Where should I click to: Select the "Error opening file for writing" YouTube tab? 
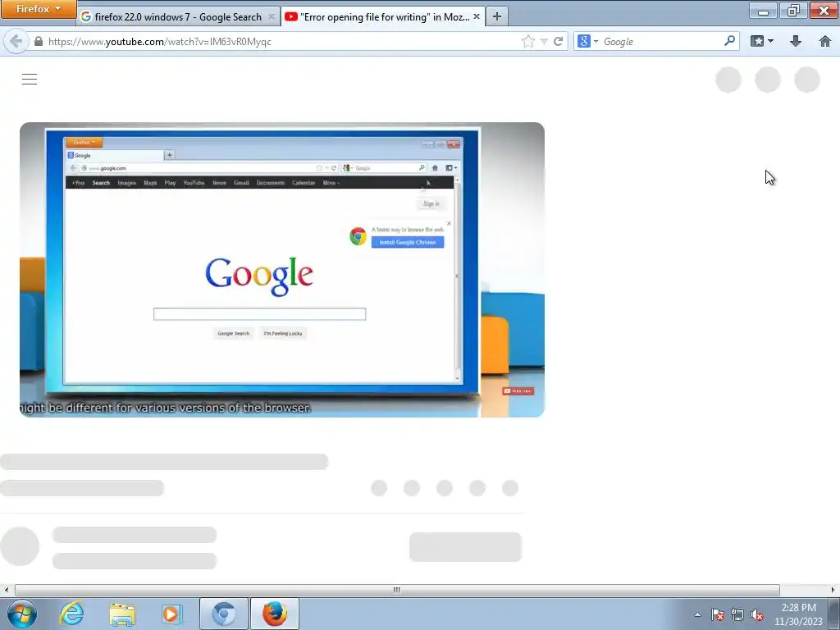pyautogui.click(x=382, y=16)
